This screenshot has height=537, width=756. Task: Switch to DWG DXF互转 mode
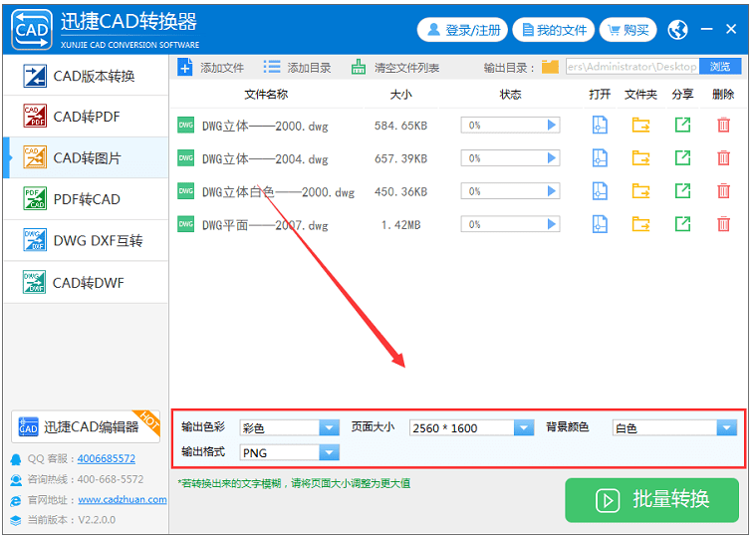click(x=86, y=240)
